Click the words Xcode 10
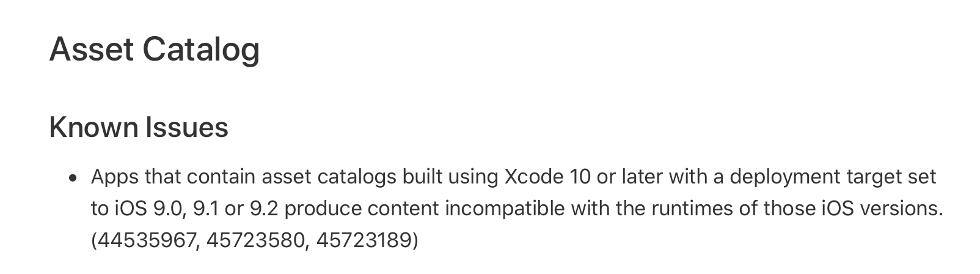This screenshot has height=274, width=980. coord(548,177)
